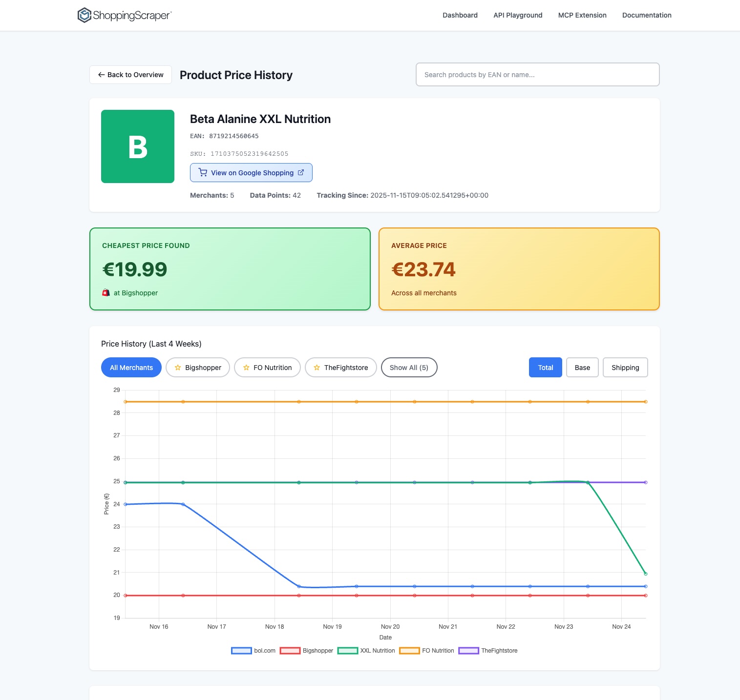Click View on Google Shopping button
The height and width of the screenshot is (700, 740).
pyautogui.click(x=251, y=172)
